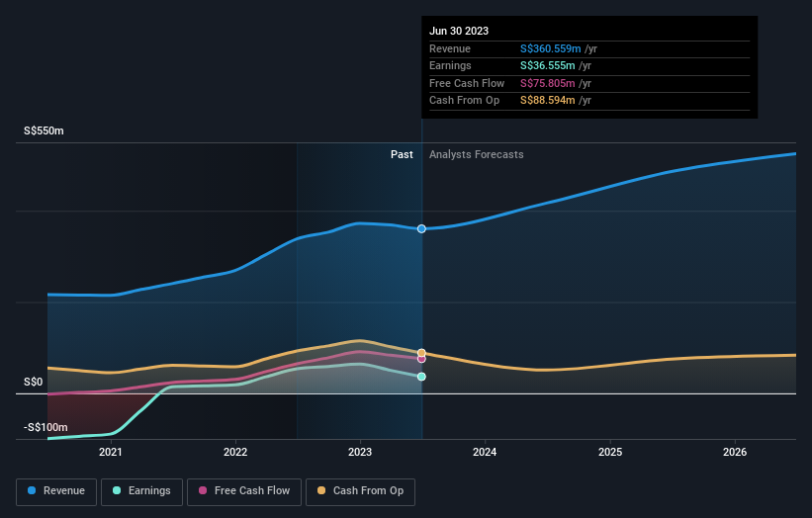Click the 2024 x-axis label
The height and width of the screenshot is (518, 812).
click(x=485, y=452)
